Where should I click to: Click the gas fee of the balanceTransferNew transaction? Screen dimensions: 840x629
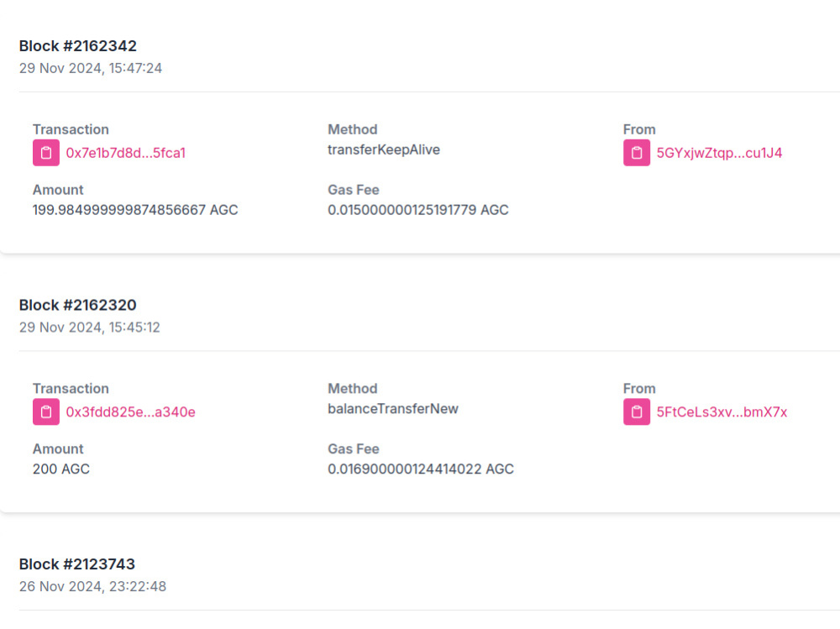[x=421, y=469]
